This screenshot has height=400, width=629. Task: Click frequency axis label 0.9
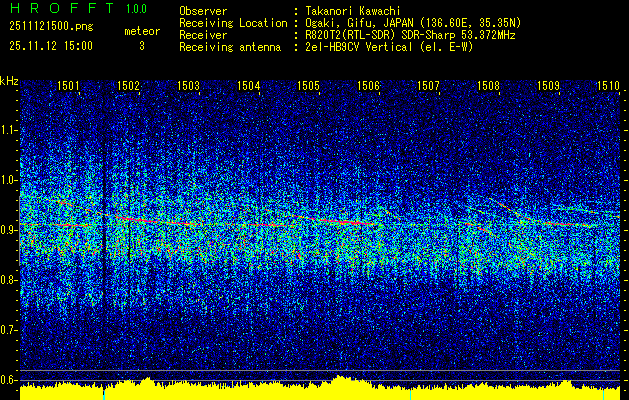click(x=7, y=230)
